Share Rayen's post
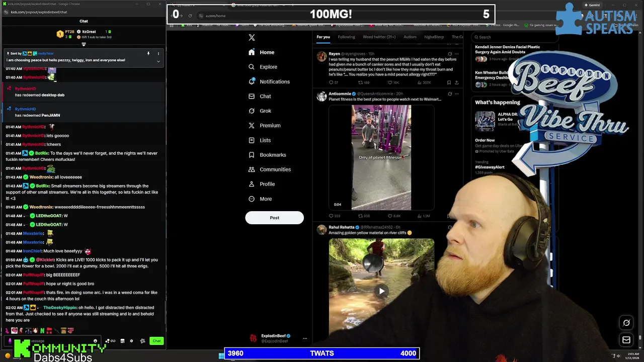Viewport: 644px width, 362px height. (x=456, y=82)
